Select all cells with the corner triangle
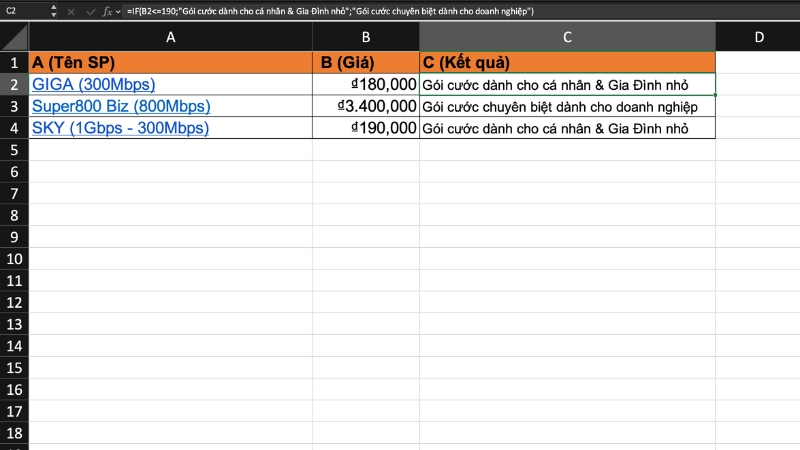800x450 pixels. (x=14, y=37)
